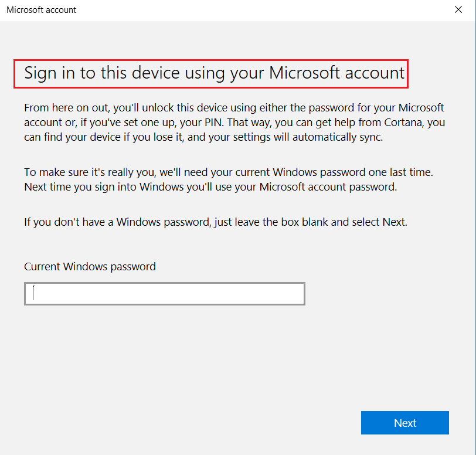Click the text cursor inside the password box
476x455 pixels.
click(x=33, y=293)
